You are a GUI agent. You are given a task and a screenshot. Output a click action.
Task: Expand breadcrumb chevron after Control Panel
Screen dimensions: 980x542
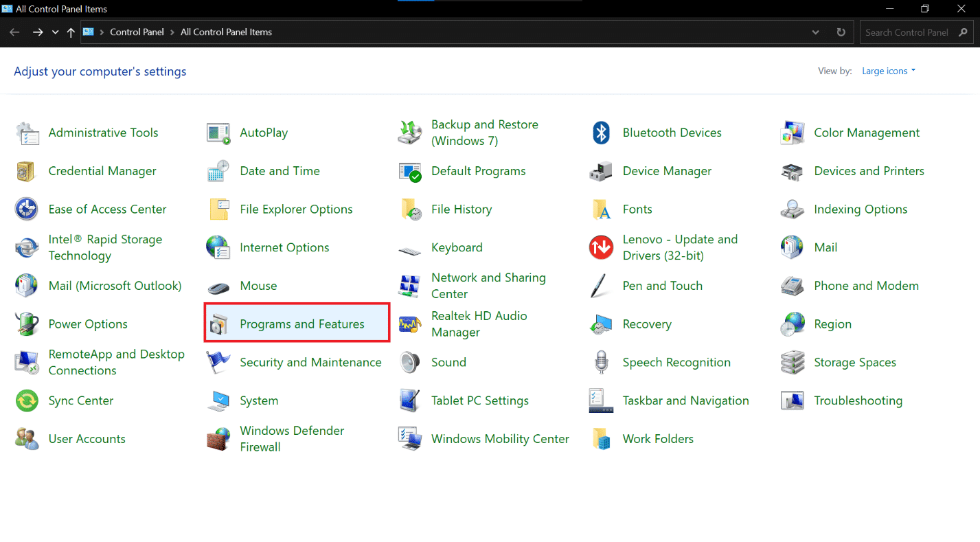pos(171,32)
